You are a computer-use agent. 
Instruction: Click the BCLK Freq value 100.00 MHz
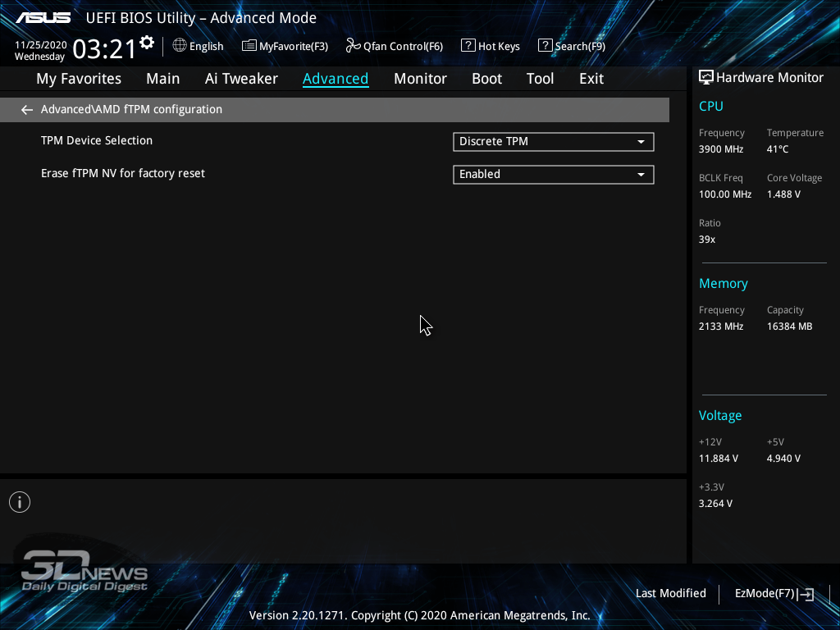[x=725, y=194]
